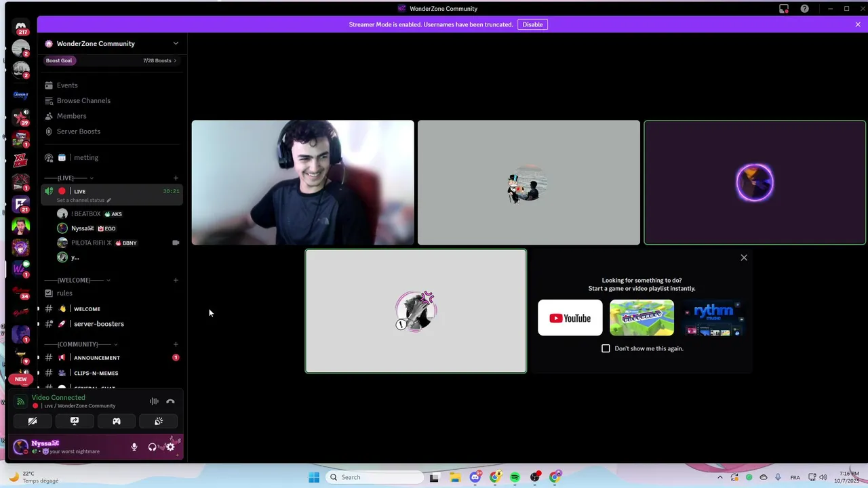Open User Settings gear
The height and width of the screenshot is (488, 868).
(x=170, y=447)
